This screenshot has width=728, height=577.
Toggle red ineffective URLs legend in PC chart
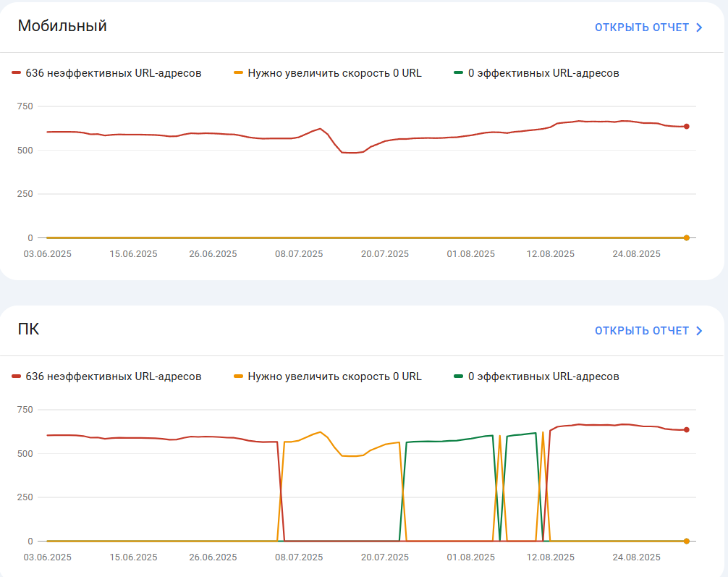[107, 376]
